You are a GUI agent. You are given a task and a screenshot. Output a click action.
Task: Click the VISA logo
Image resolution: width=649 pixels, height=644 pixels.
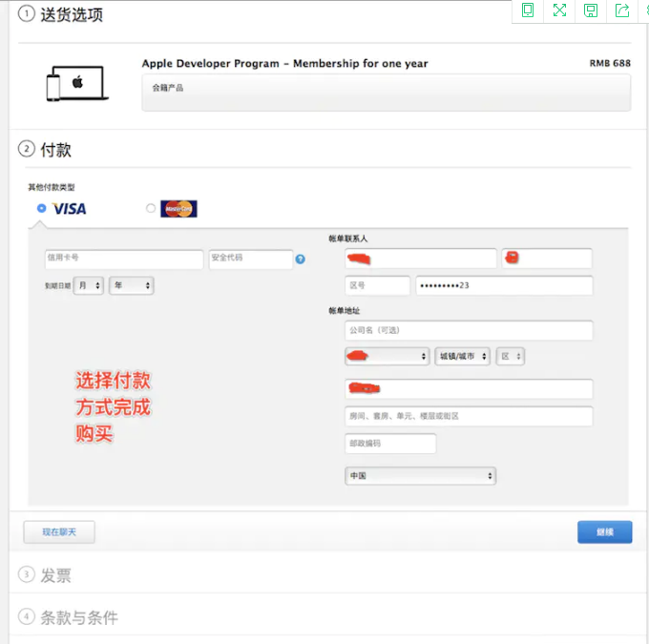pyautogui.click(x=69, y=209)
